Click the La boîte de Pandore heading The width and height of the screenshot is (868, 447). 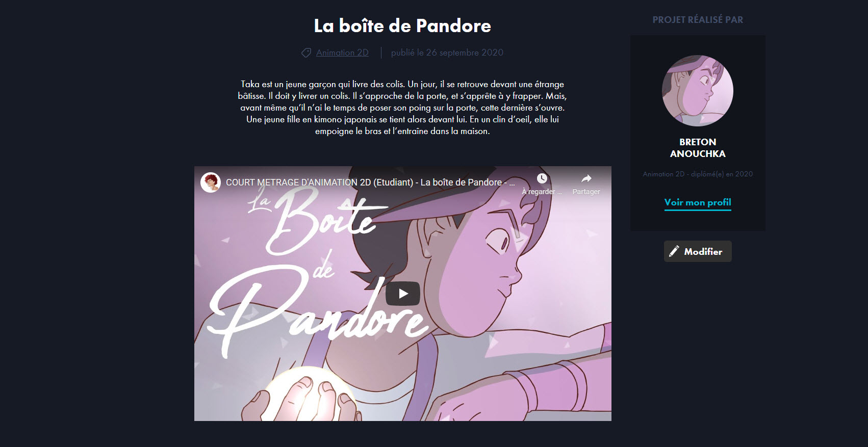pyautogui.click(x=402, y=25)
